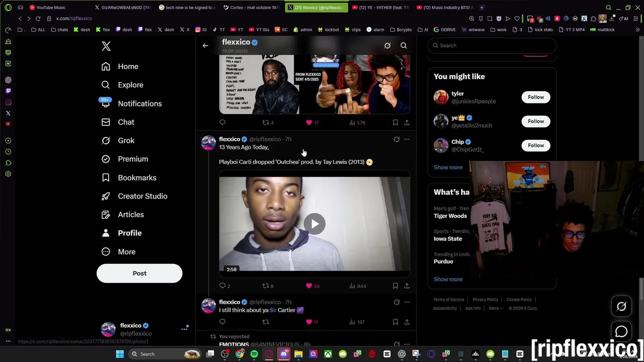Open a new browser tab
Screen dimensions: 644x362
[x=481, y=8]
